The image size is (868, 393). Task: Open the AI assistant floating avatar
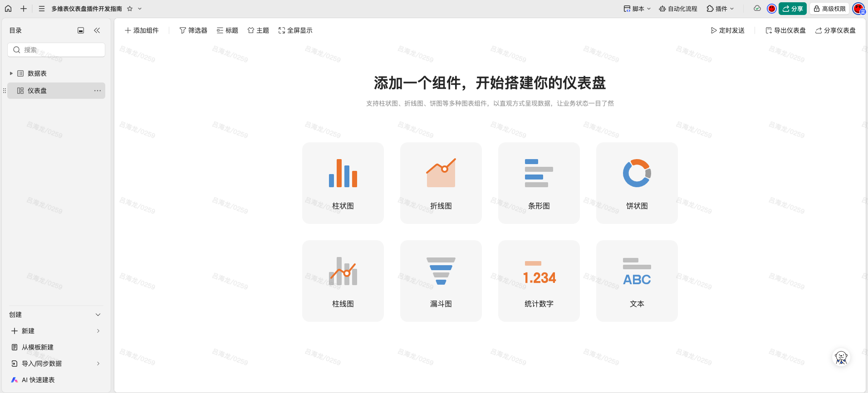point(841,358)
